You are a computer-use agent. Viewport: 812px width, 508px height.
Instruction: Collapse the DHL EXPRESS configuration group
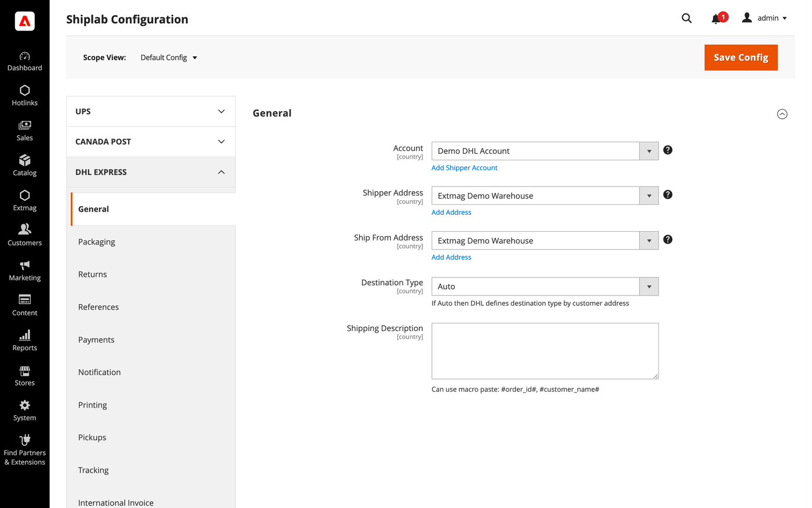tap(151, 172)
